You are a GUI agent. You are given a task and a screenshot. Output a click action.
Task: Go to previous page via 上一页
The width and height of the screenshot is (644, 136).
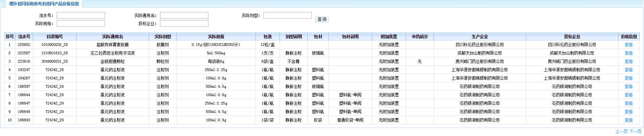622,131
